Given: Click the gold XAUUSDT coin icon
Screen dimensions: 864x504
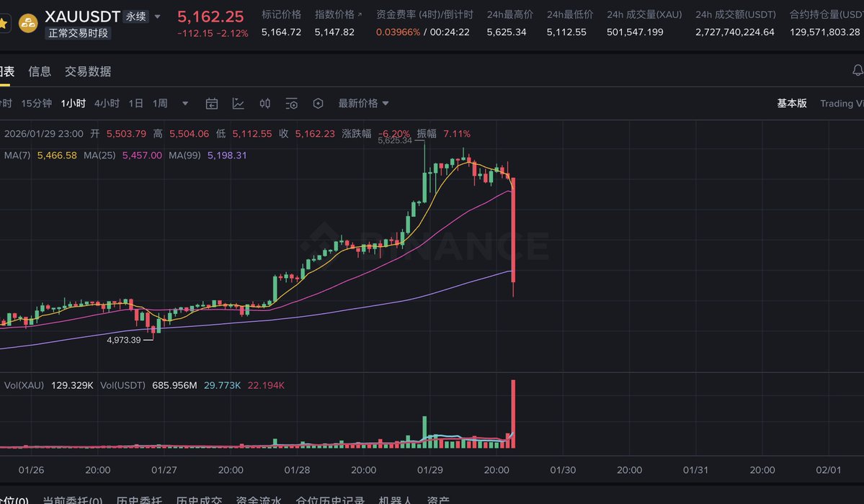Looking at the screenshot, I should click(29, 23).
